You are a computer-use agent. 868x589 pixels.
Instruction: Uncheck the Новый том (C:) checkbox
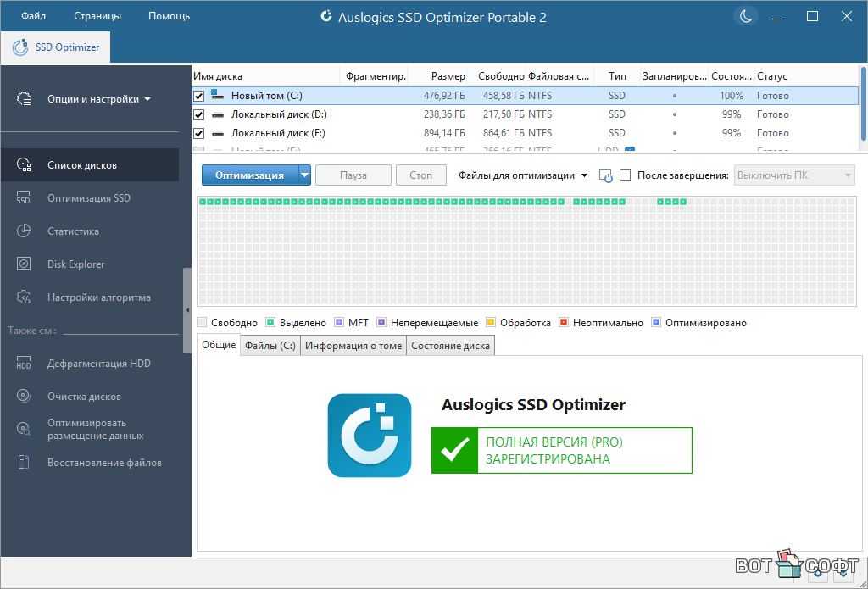198,96
